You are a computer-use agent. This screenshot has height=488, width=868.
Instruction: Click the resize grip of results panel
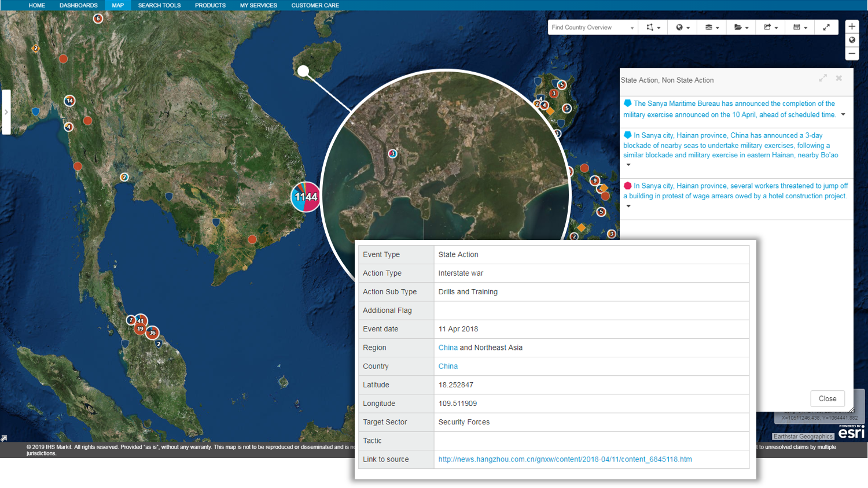point(851,409)
